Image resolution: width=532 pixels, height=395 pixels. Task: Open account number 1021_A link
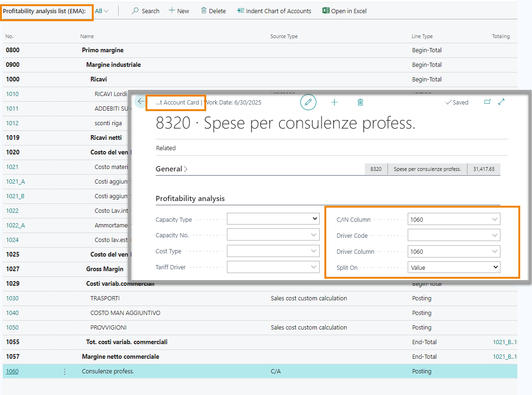pyautogui.click(x=15, y=182)
